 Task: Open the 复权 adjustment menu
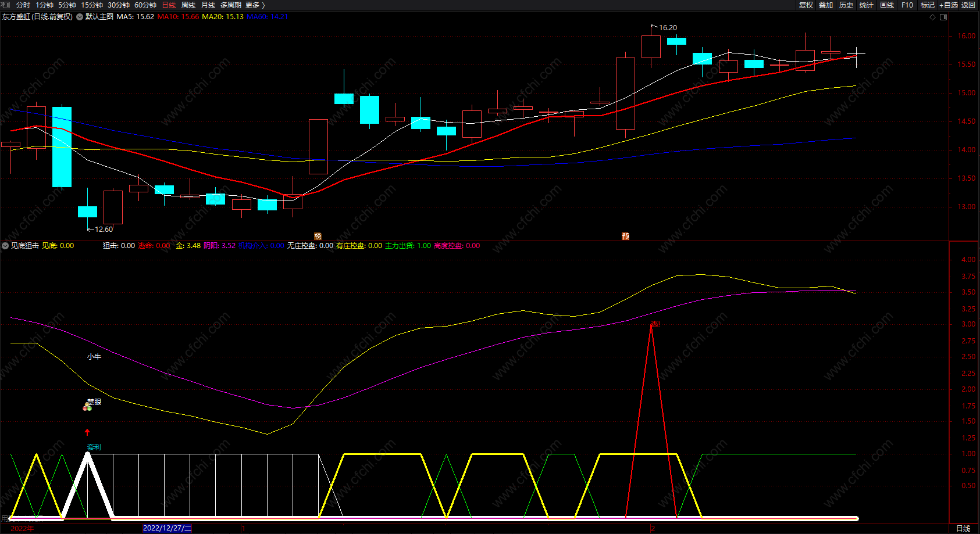tap(806, 5)
